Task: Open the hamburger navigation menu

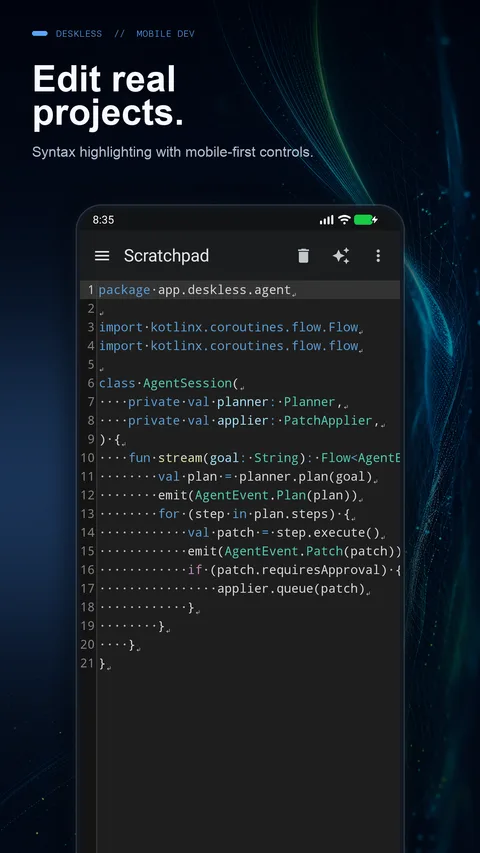Action: click(x=102, y=256)
